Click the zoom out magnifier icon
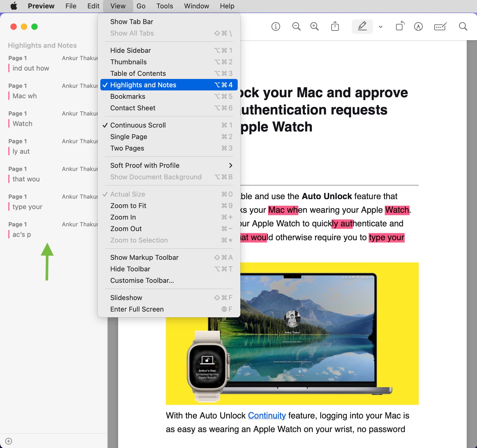This screenshot has width=477, height=448. click(296, 26)
